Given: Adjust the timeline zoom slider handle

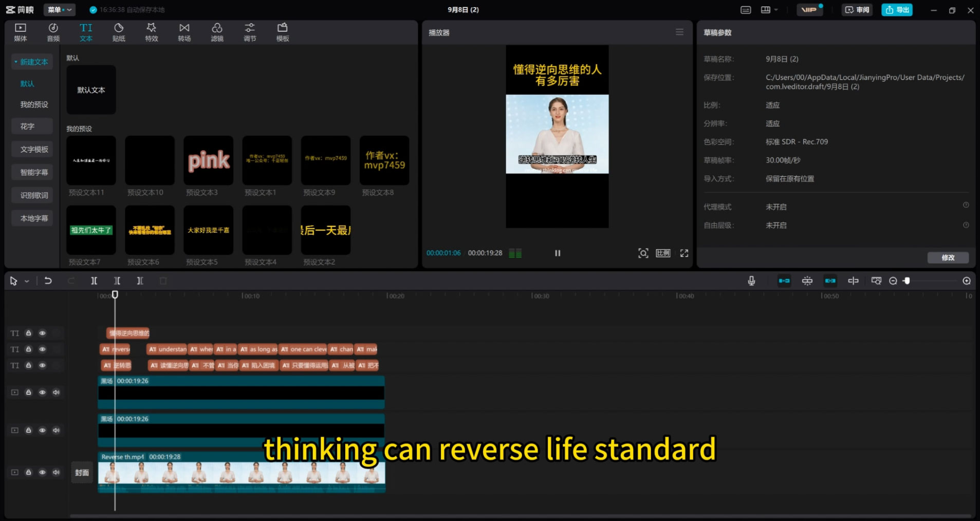Looking at the screenshot, I should [x=907, y=281].
